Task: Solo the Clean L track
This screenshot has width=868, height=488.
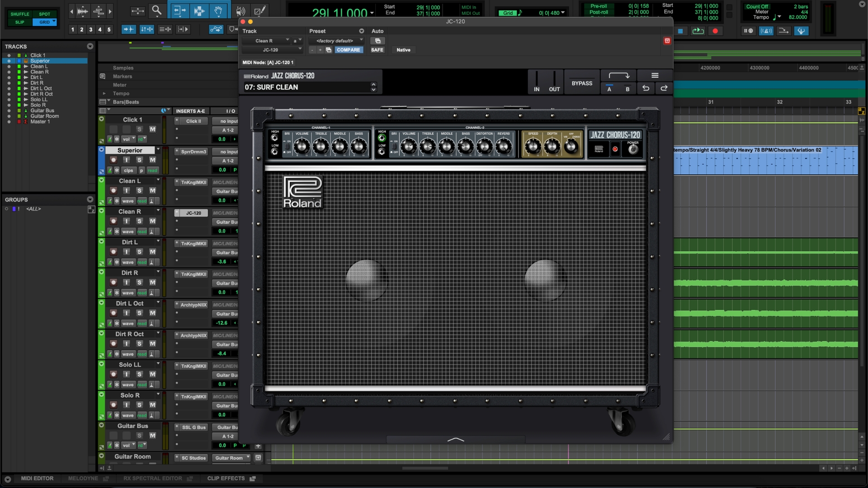Action: (x=139, y=190)
